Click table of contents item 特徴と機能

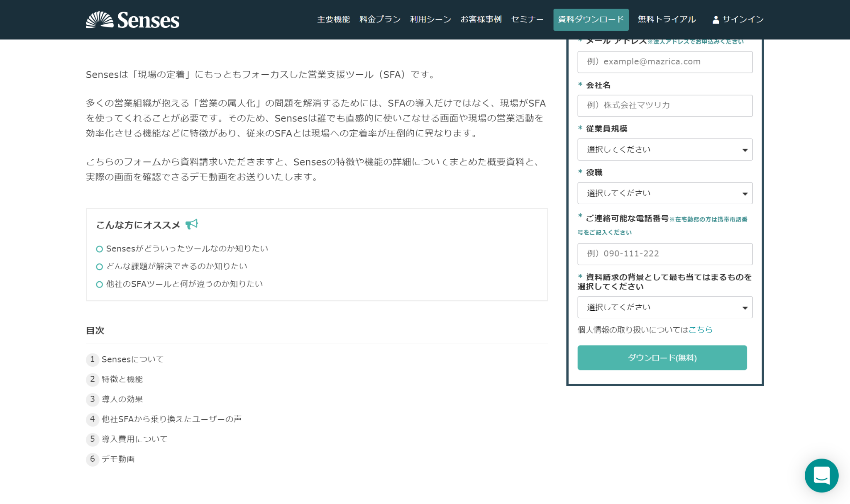coord(122,379)
